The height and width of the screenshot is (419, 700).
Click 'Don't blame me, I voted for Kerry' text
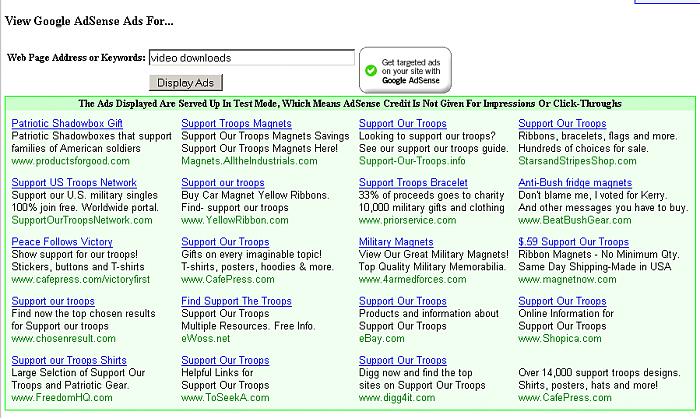pos(592,195)
